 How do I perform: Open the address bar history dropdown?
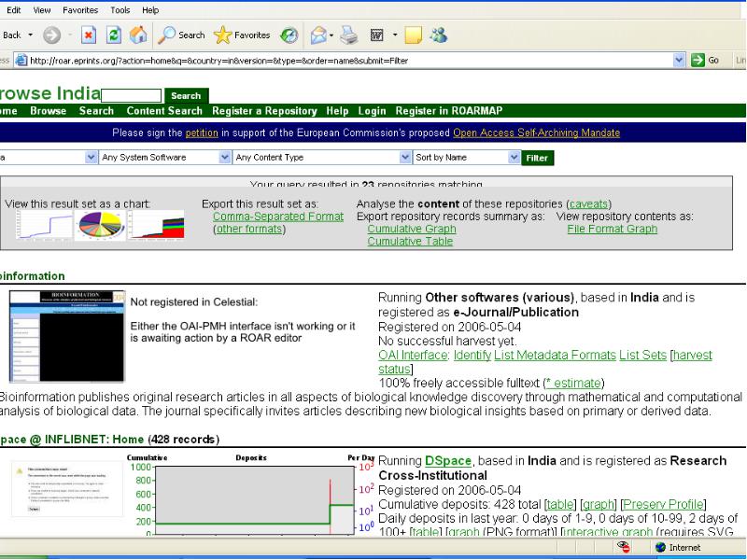tap(679, 60)
